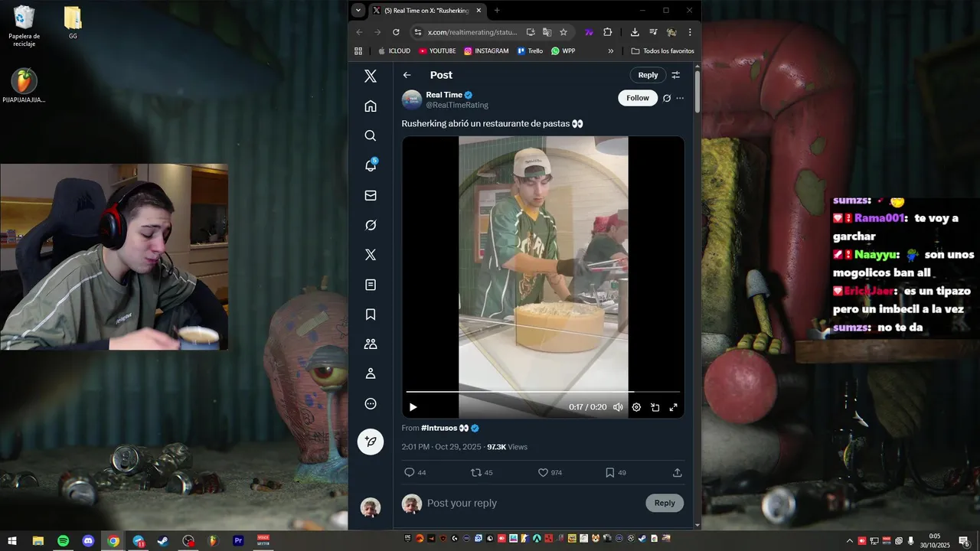Go back using the Post arrow
This screenshot has width=980, height=551.
tap(407, 75)
